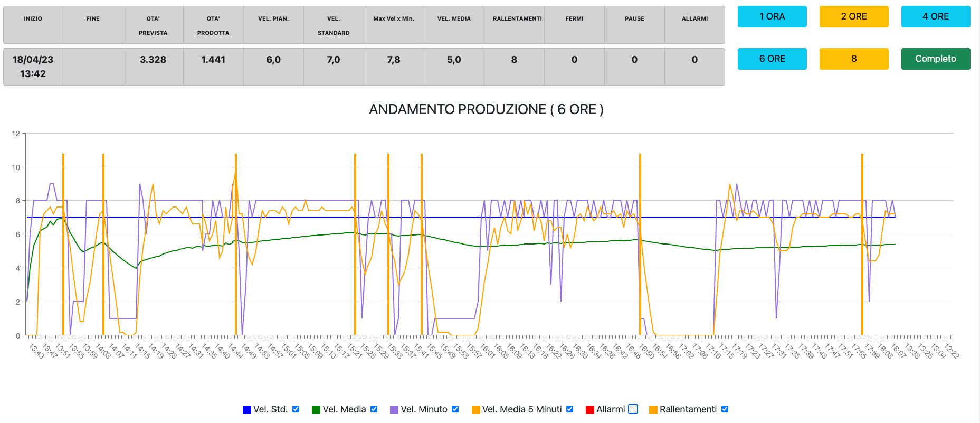Image resolution: width=980 pixels, height=423 pixels.
Task: Toggle the Rallentamenti legend checkbox
Action: tap(725, 409)
